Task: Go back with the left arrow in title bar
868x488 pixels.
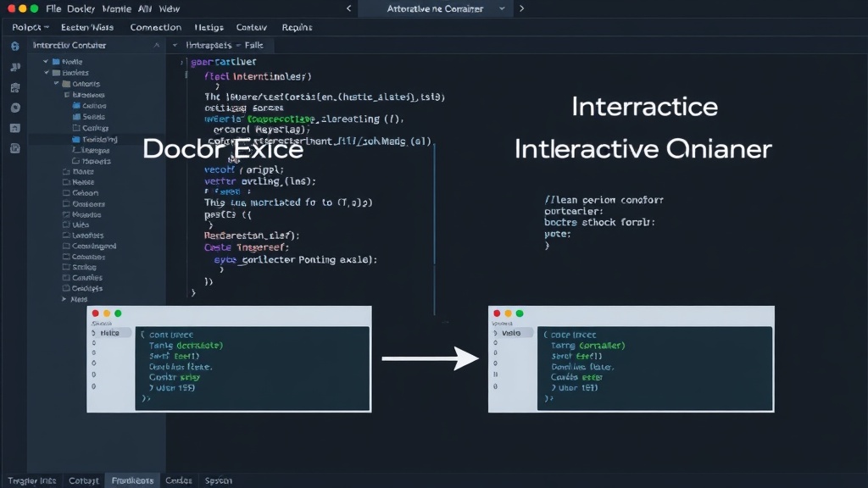Action: pyautogui.click(x=348, y=8)
